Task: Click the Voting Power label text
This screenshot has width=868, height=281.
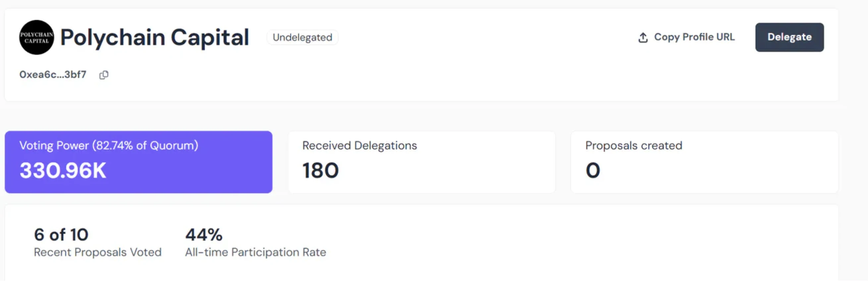Action: coord(54,145)
